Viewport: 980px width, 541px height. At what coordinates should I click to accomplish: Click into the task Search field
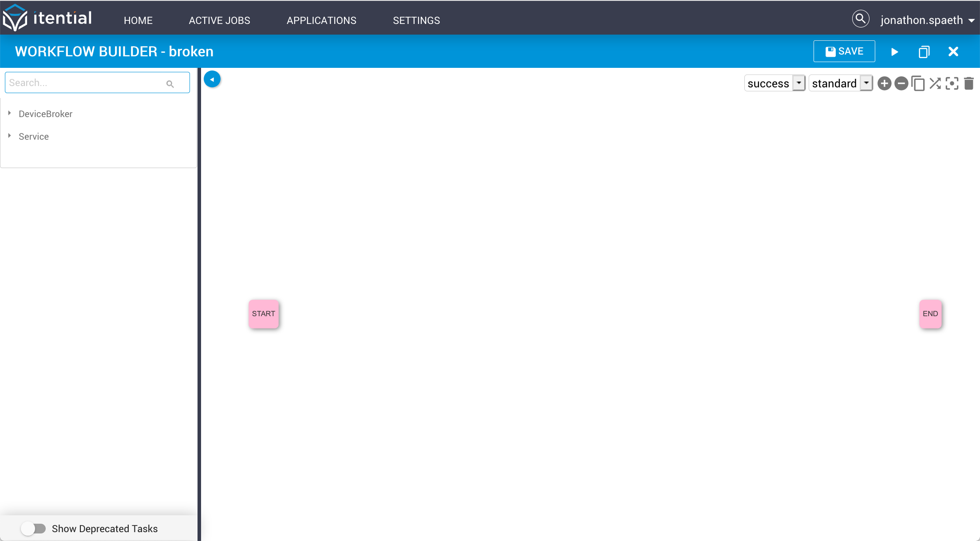tap(97, 83)
